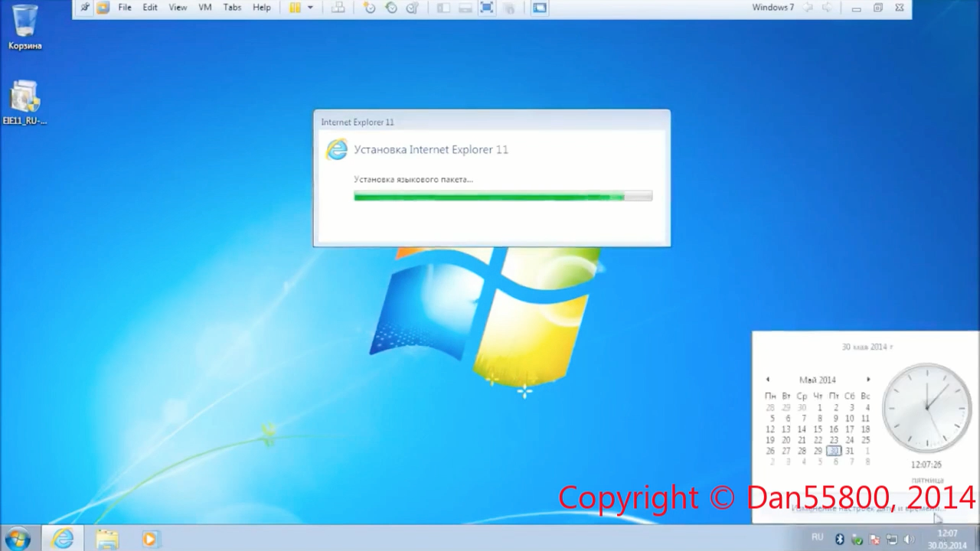Select highlighted day 30 in calendar
The width and height of the screenshot is (980, 551).
point(834,451)
